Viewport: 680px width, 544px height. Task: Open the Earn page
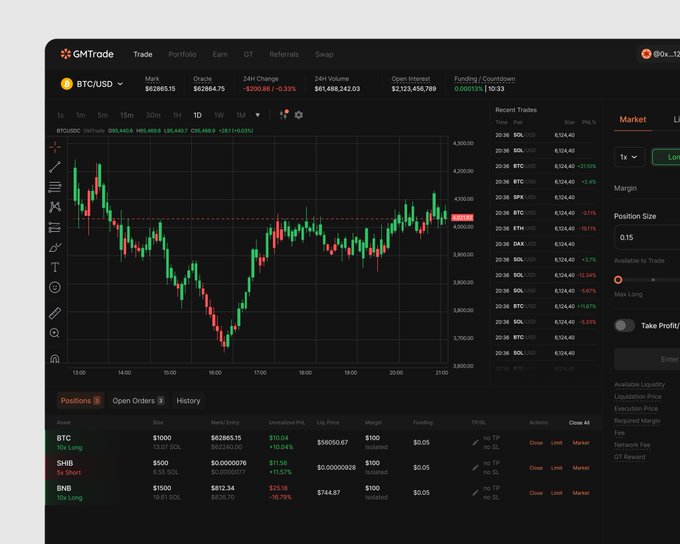click(x=220, y=54)
